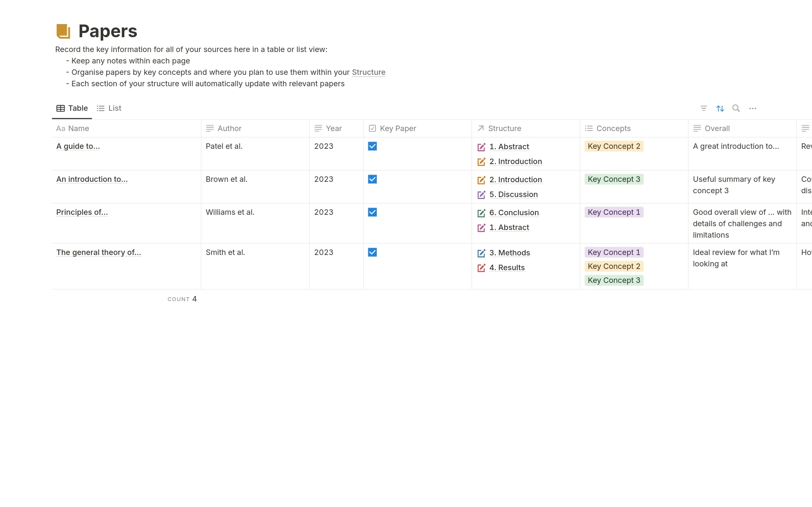
Task: Click the 'Good overall view of ...' cell
Action: (742, 223)
